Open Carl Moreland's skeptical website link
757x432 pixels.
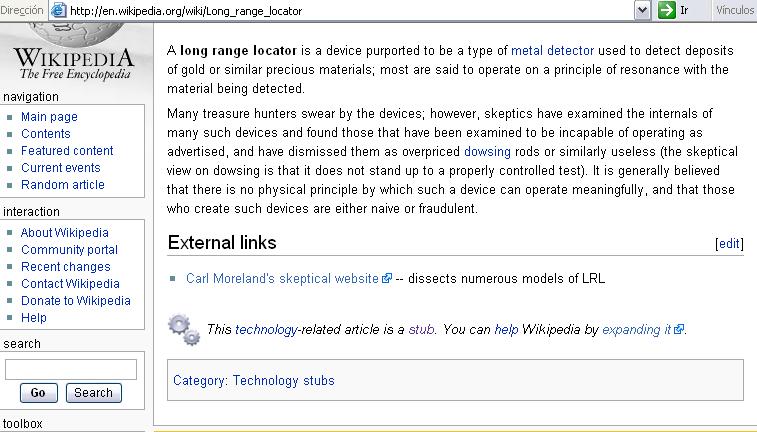click(282, 279)
